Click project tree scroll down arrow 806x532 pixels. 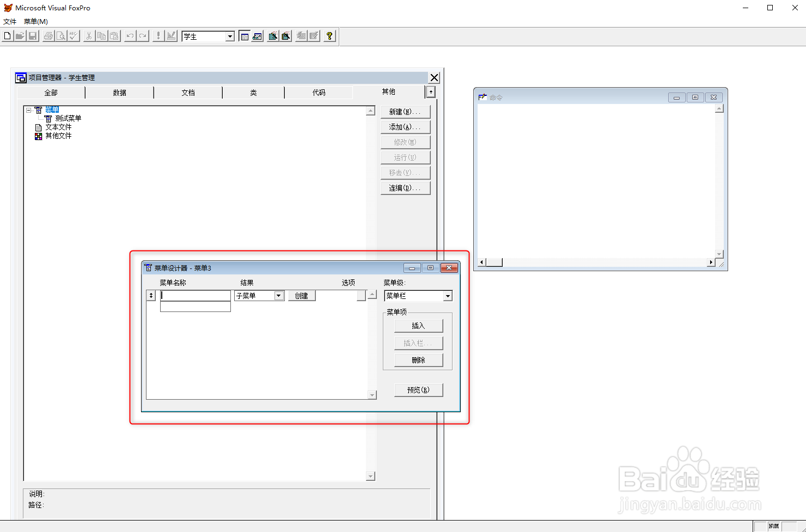(x=370, y=476)
